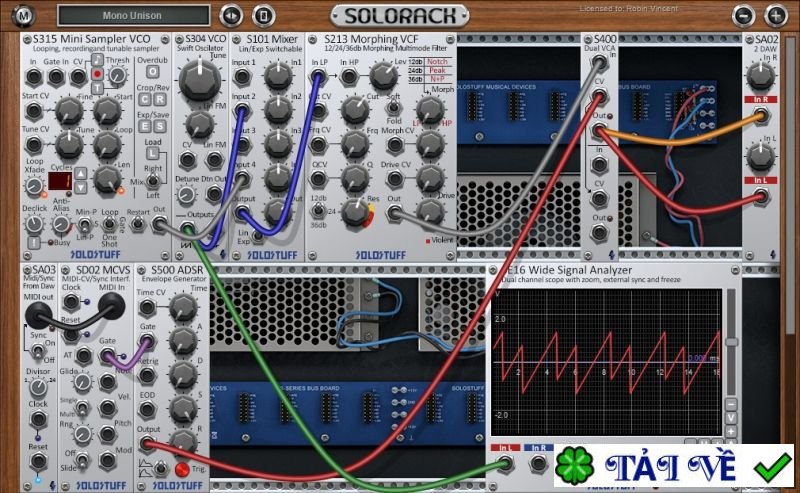Click the square icon right of the arrows icon
This screenshot has height=493, width=800.
pos(263,15)
